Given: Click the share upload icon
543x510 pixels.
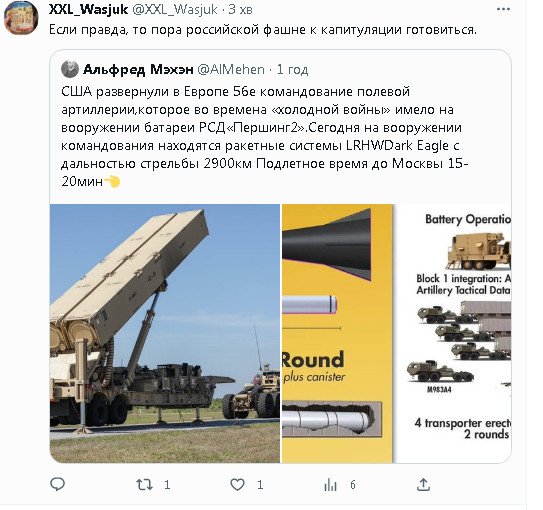Looking at the screenshot, I should pyautogui.click(x=423, y=484).
